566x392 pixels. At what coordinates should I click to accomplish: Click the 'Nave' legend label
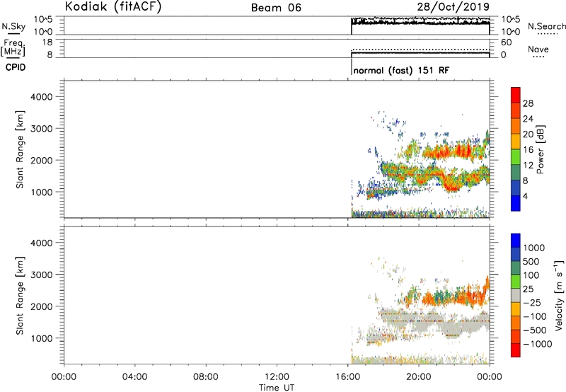[538, 50]
